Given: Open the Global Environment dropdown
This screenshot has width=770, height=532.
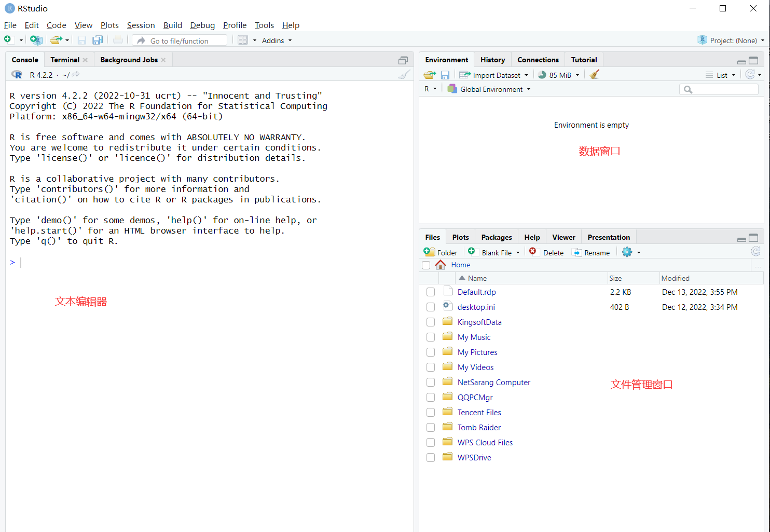Looking at the screenshot, I should point(489,89).
